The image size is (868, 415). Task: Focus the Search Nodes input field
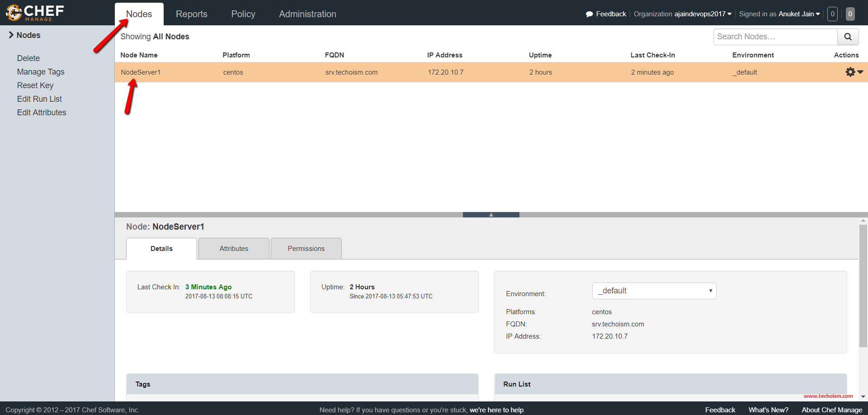[775, 37]
